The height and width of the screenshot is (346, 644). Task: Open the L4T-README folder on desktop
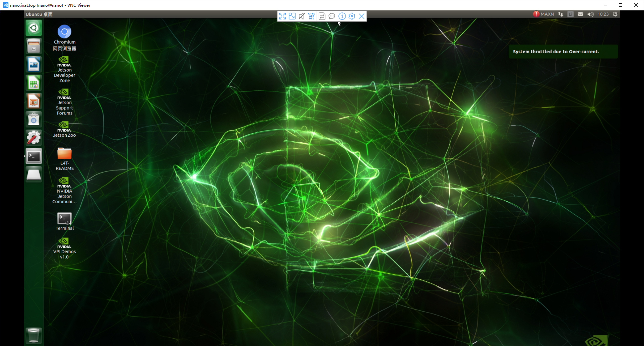point(65,159)
